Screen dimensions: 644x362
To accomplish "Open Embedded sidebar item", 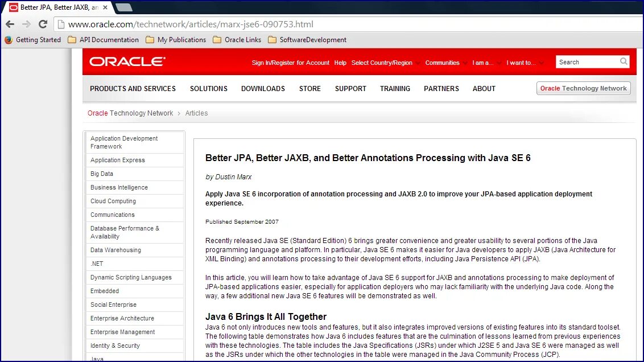I will (x=135, y=291).
